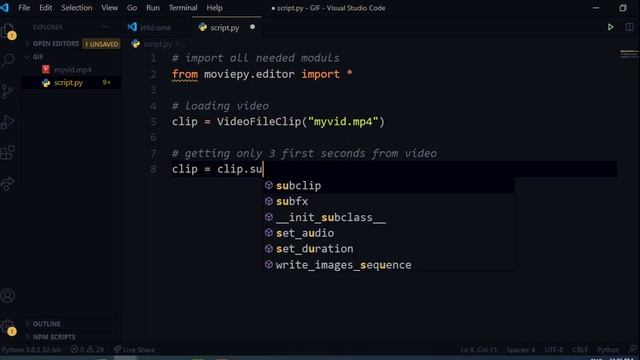Run the Python file with play button
Viewport: 640px width, 360px height.
[610, 27]
